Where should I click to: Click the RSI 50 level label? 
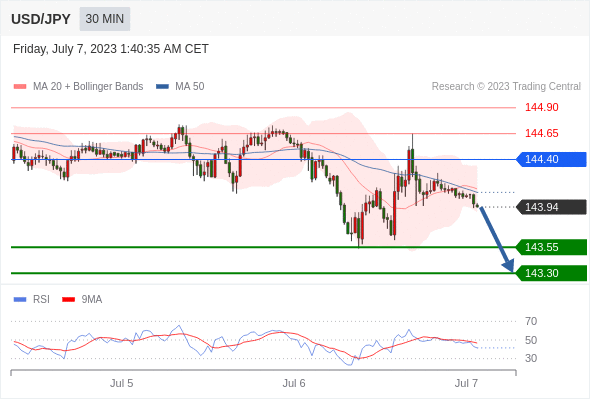(531, 340)
